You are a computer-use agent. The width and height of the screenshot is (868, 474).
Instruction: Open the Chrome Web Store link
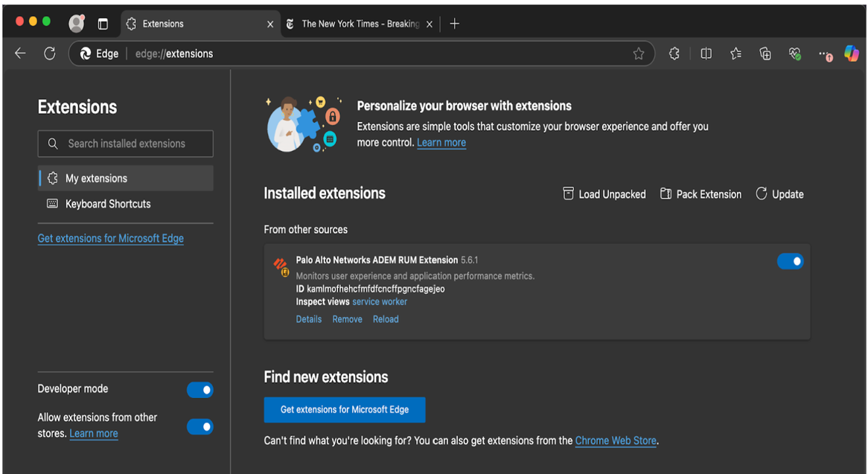click(x=616, y=441)
